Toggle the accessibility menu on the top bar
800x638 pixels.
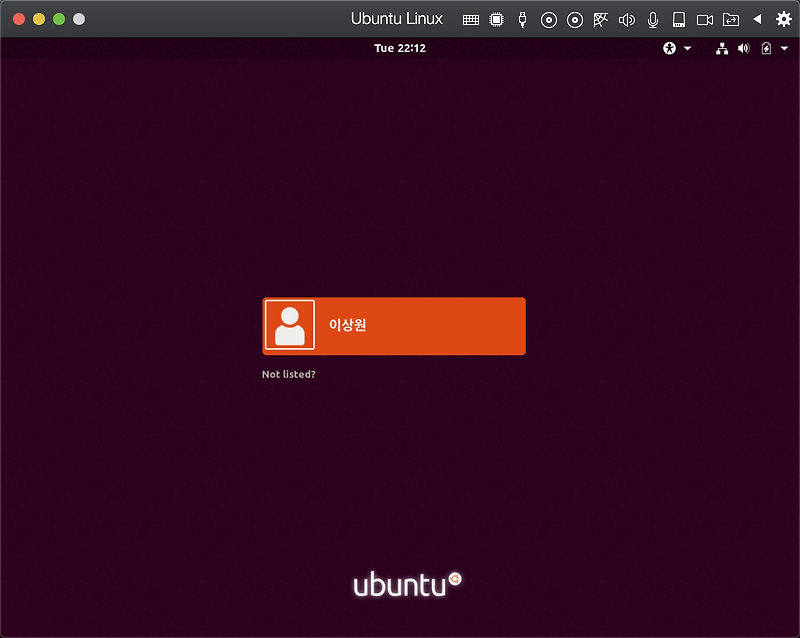coord(668,47)
